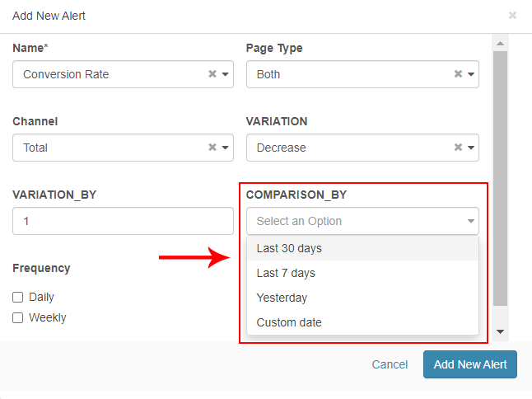Choose Last 7 days option
The height and width of the screenshot is (399, 532).
(x=362, y=273)
